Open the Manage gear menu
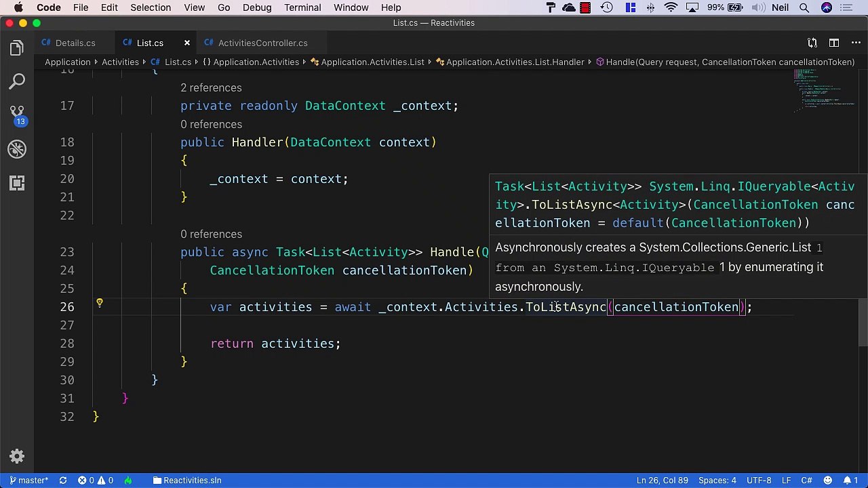This screenshot has width=868, height=488. coord(17,456)
